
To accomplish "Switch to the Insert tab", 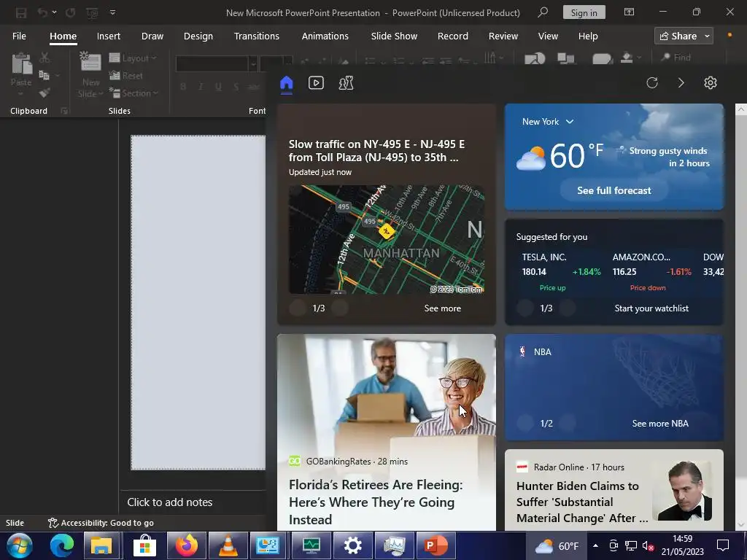I will tap(109, 36).
